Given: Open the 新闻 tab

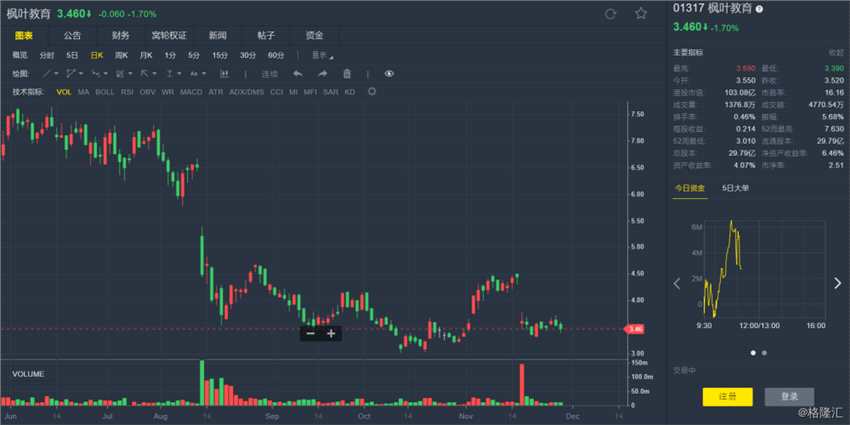Looking at the screenshot, I should coord(217,36).
